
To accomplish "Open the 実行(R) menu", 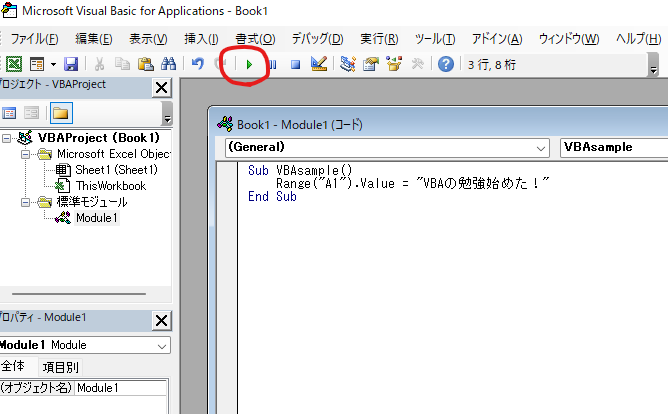I will tap(379, 39).
